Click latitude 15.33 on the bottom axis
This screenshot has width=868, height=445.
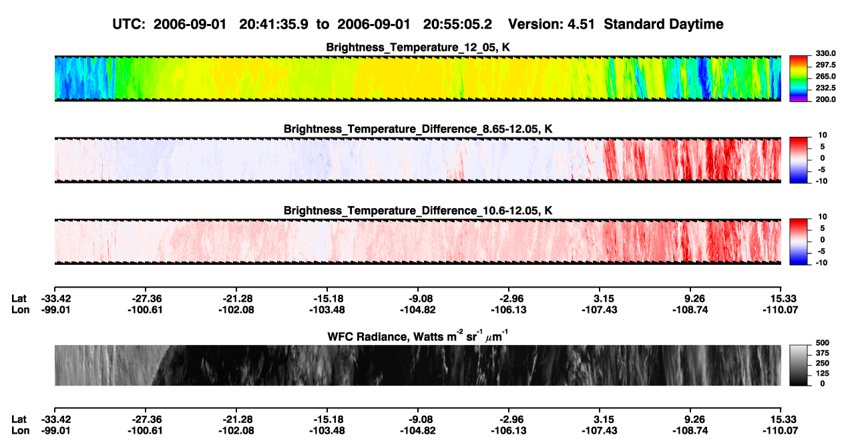(x=783, y=420)
